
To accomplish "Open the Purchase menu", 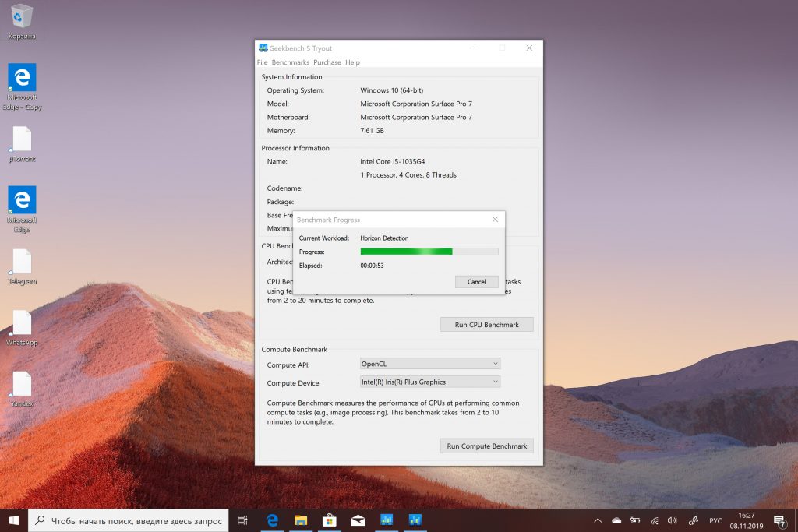I will pos(327,62).
